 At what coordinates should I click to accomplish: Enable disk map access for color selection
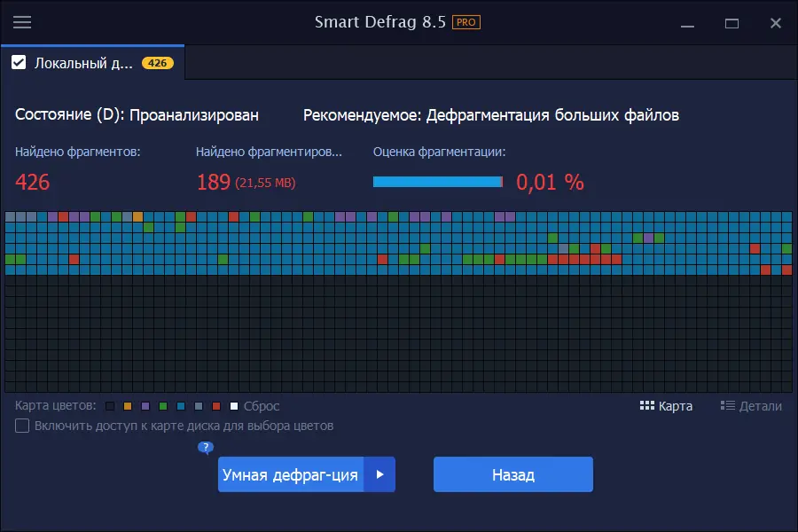pyautogui.click(x=21, y=426)
